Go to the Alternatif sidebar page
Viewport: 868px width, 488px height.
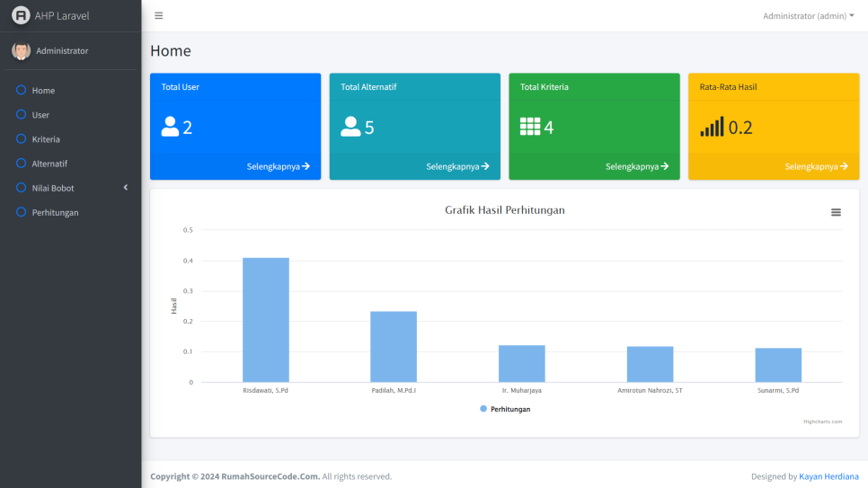coord(49,164)
